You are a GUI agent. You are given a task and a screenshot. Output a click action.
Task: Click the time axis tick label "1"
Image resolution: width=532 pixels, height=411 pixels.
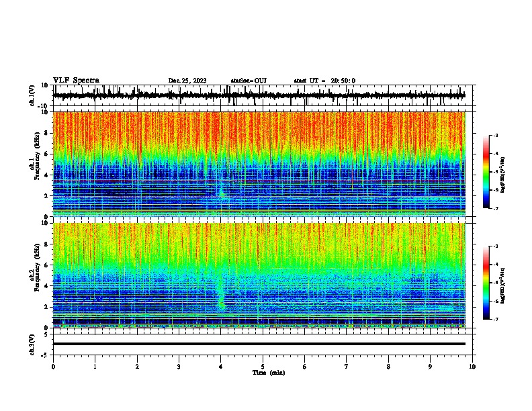point(95,367)
